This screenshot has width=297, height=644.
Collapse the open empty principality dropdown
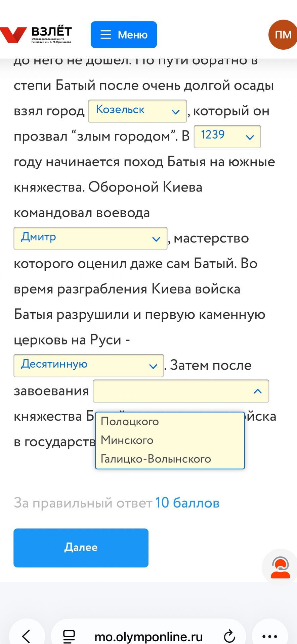181,391
